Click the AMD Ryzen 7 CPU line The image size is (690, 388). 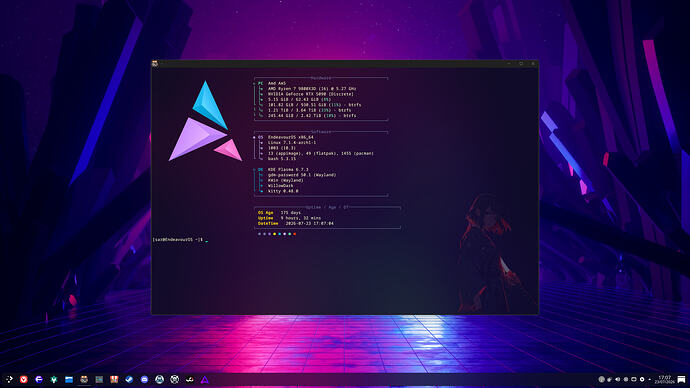tap(312, 88)
